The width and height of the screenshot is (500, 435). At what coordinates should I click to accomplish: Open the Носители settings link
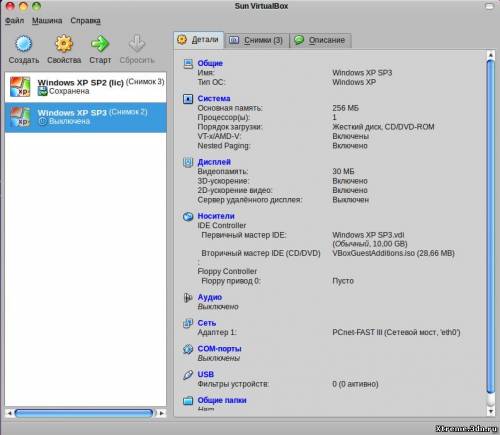(x=216, y=216)
